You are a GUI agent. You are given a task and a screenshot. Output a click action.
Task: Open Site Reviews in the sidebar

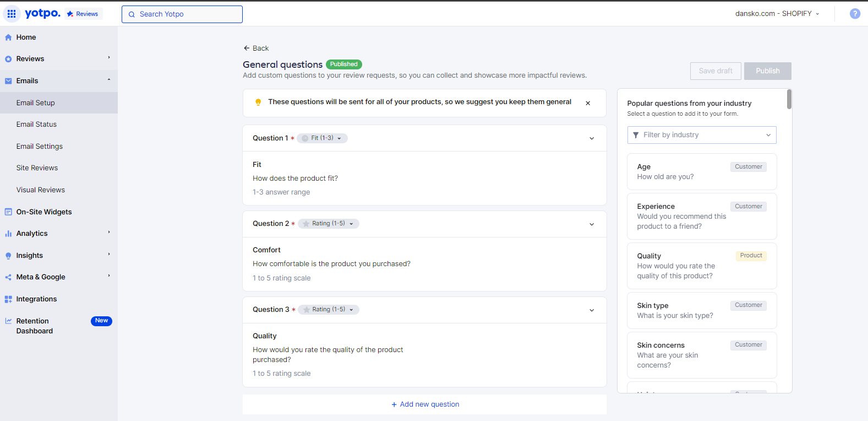[37, 168]
